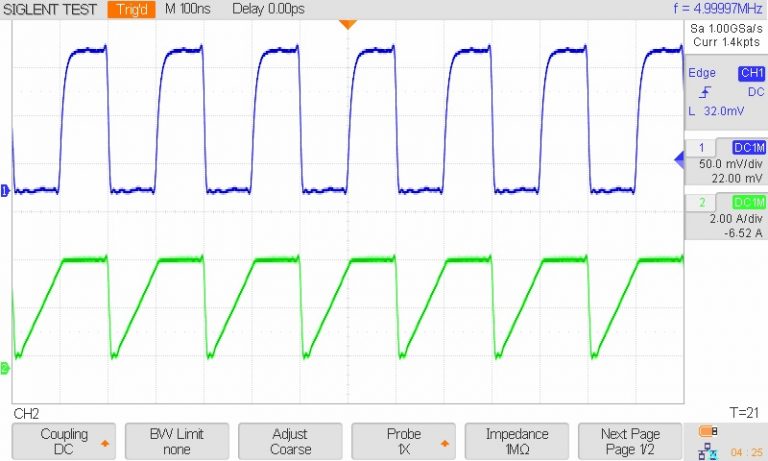Viewport: 768px width, 461px height.
Task: Click the M 100ns timebase readout
Action: coord(187,9)
